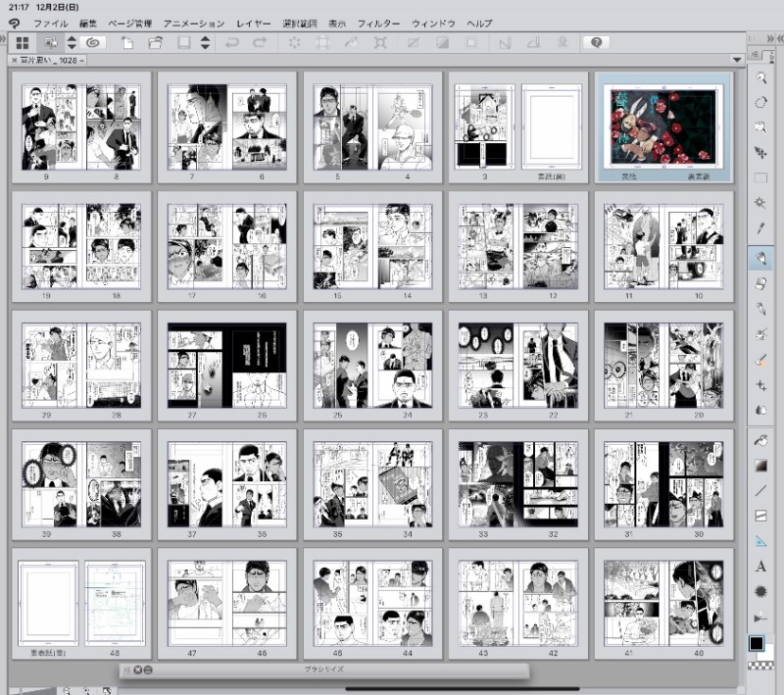Click the Undo arrow icon

click(232, 43)
